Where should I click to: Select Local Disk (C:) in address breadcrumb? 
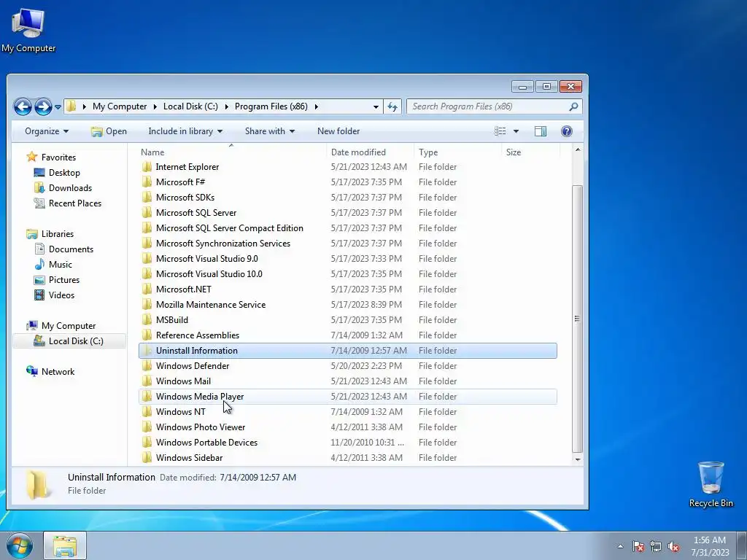(190, 106)
